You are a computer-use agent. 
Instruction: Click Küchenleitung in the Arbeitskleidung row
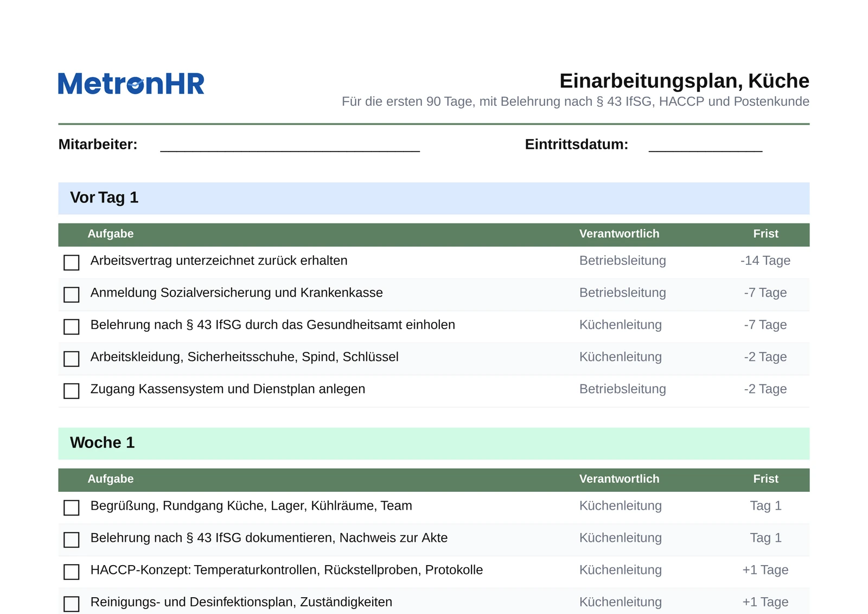tap(621, 357)
